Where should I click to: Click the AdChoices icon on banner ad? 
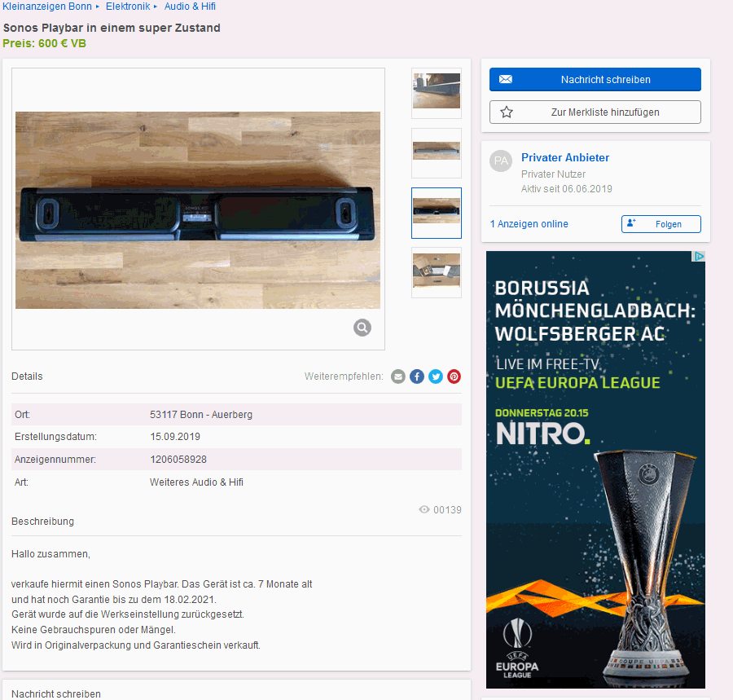(x=699, y=256)
